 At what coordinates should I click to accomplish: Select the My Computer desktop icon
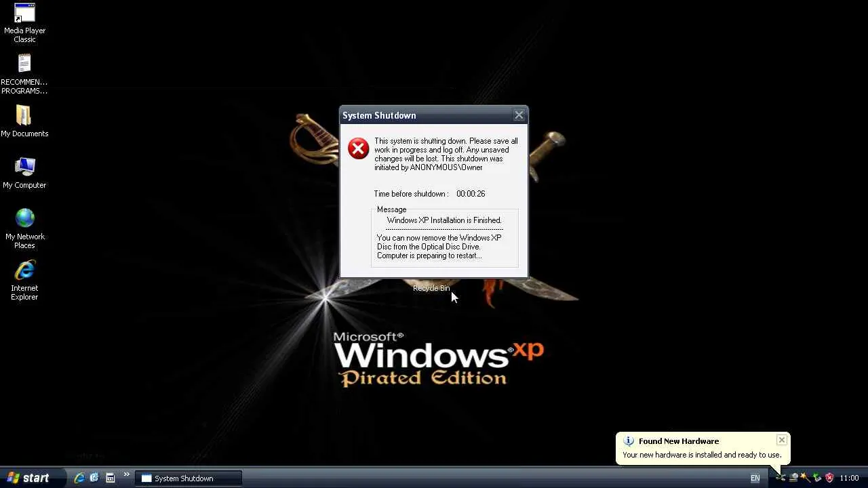click(x=24, y=173)
